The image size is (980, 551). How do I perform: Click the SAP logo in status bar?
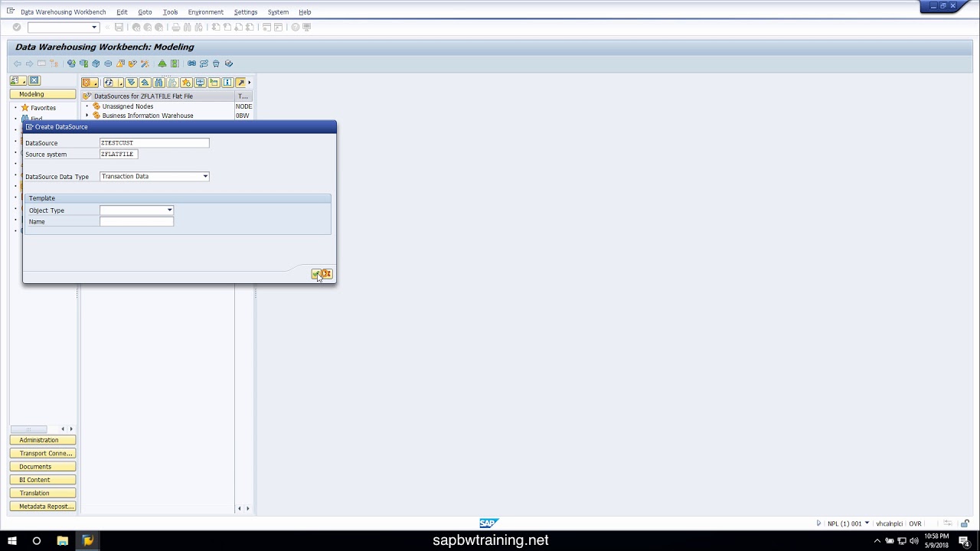pos(488,523)
